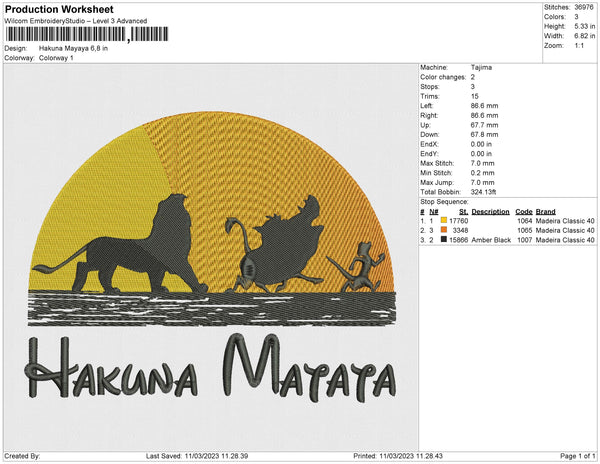
Task: Click the 'Page 1 of 1' footer
Action: (578, 456)
